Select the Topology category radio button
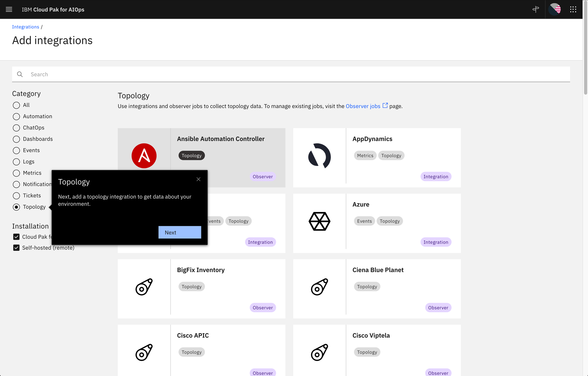Screen dimensions: 588x376 pyautogui.click(x=16, y=207)
